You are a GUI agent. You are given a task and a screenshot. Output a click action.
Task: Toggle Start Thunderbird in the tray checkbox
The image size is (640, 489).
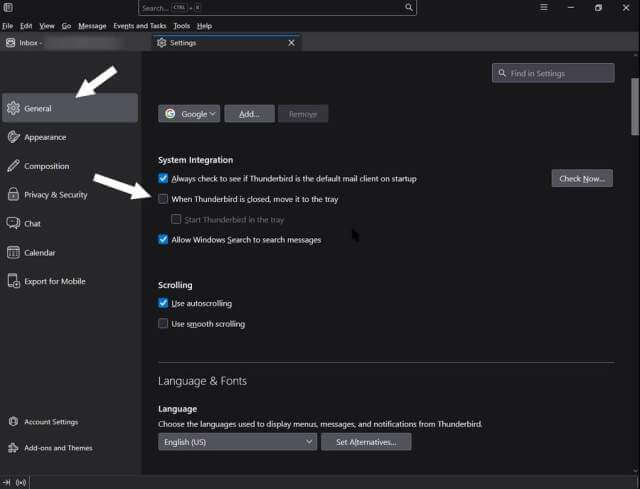pyautogui.click(x=176, y=219)
